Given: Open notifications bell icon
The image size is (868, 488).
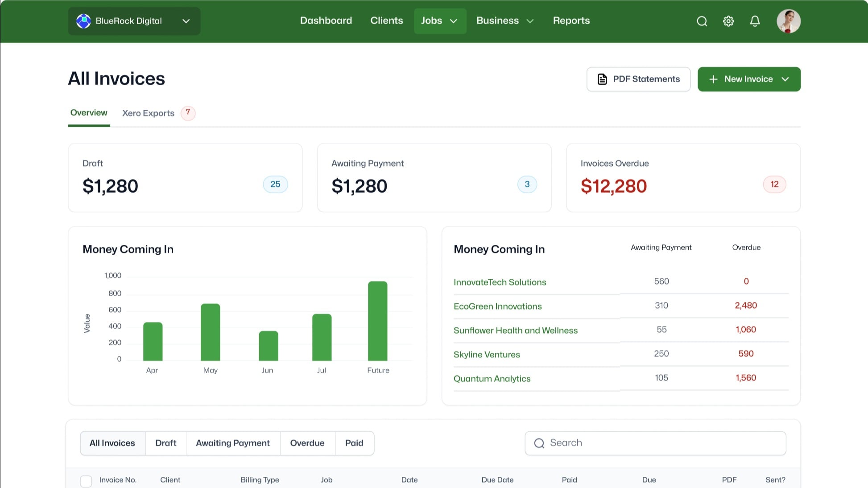Looking at the screenshot, I should click(x=755, y=21).
